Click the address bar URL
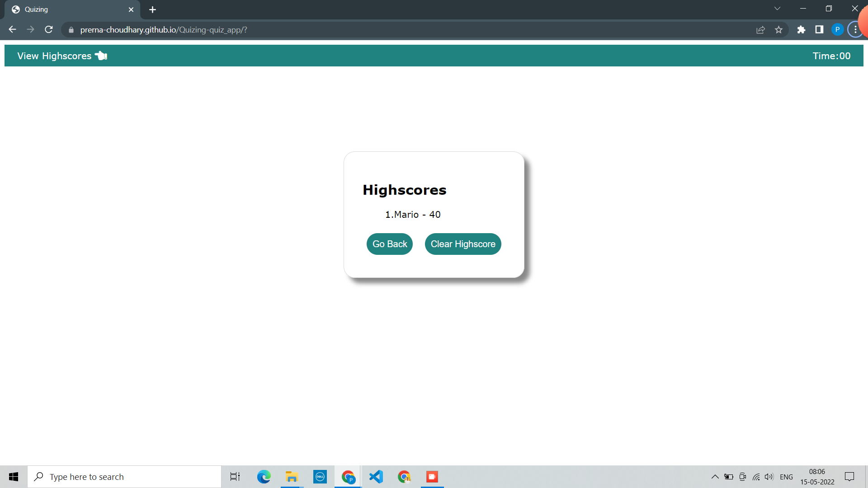 click(164, 30)
